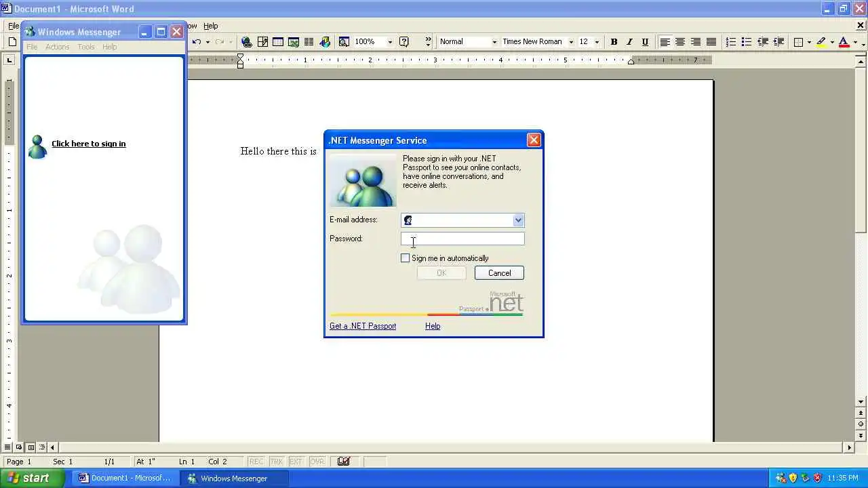The height and width of the screenshot is (488, 868).
Task: Click right indent marker on ruler
Action: click(631, 62)
